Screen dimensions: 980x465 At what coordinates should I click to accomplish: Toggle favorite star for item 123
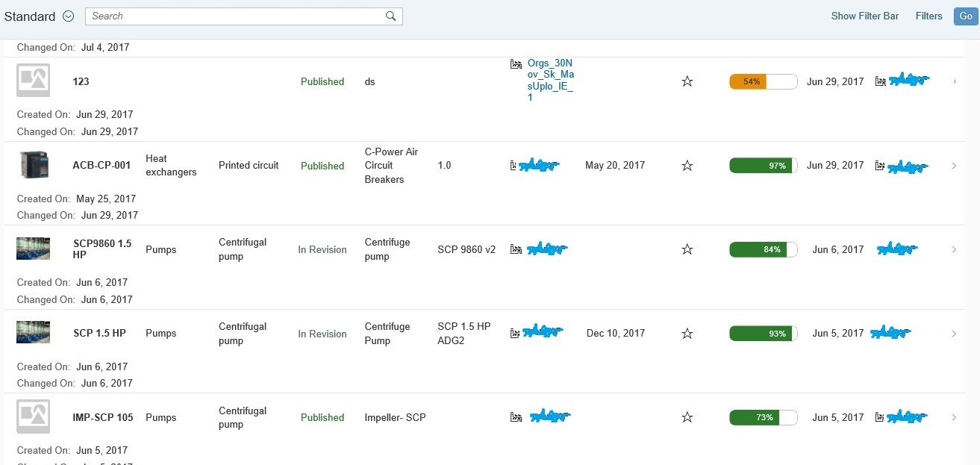687,81
